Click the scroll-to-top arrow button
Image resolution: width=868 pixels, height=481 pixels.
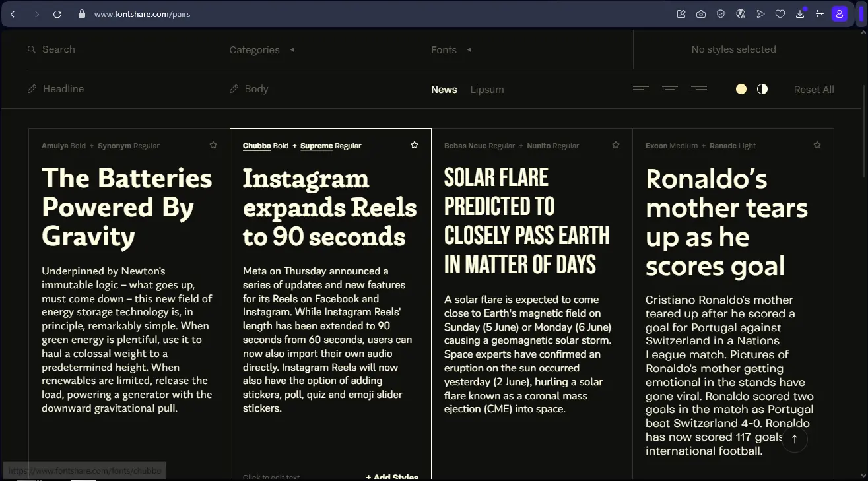[795, 439]
